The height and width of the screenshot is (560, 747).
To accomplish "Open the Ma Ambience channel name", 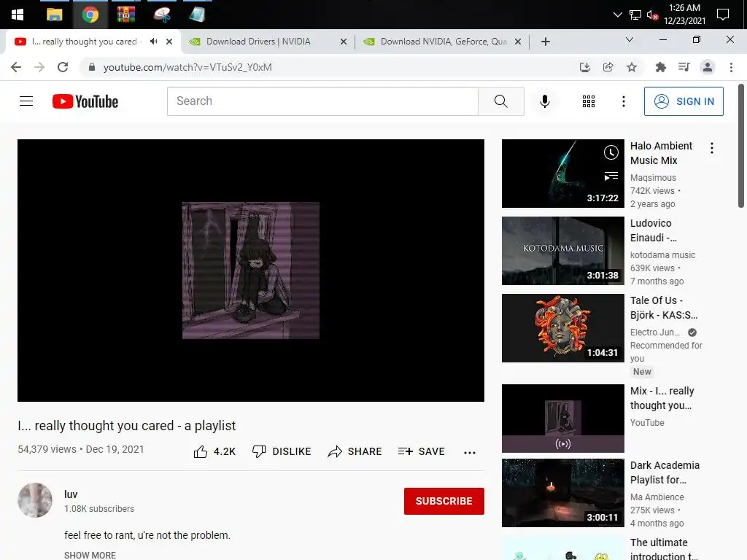I will tap(657, 497).
